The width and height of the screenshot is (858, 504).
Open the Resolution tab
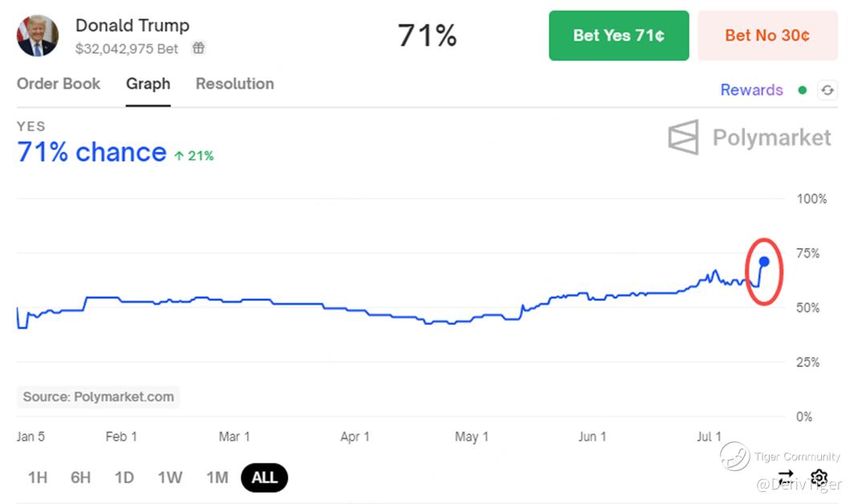pos(234,83)
